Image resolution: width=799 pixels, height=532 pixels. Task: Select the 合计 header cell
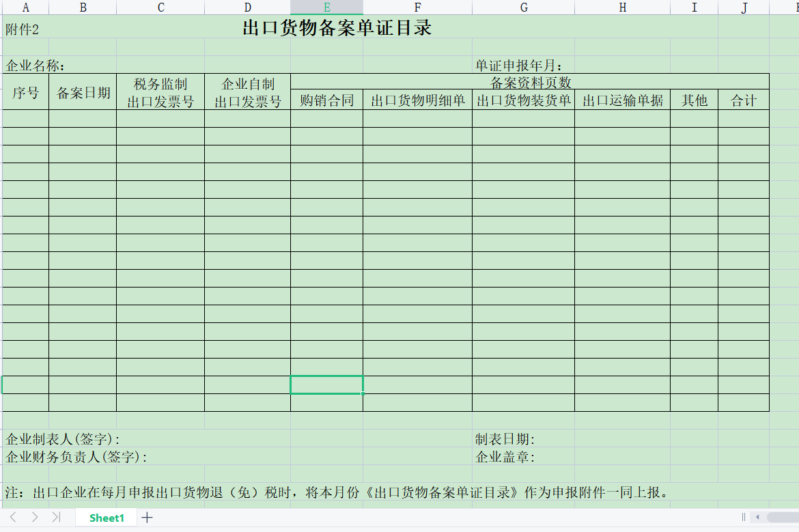coord(744,100)
